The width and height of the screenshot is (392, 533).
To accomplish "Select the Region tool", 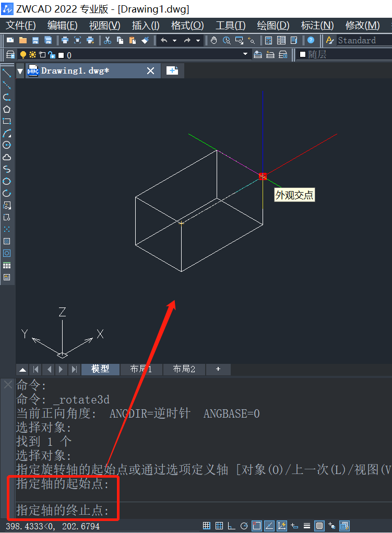I will tap(7, 253).
